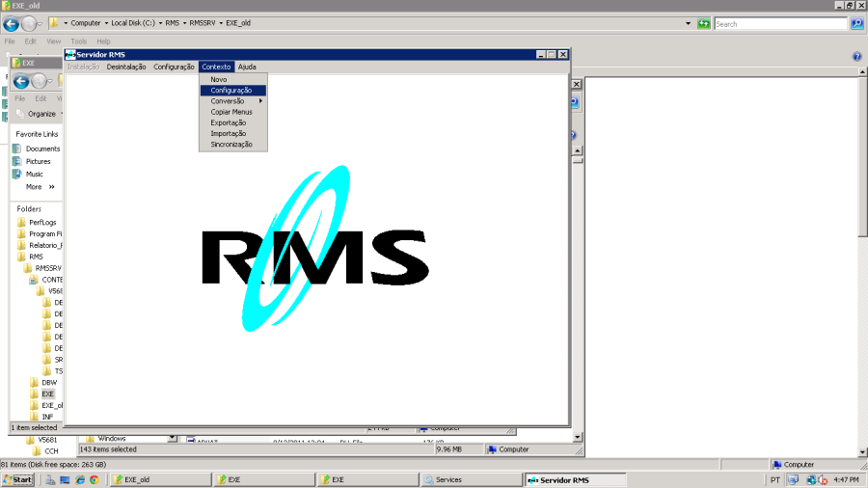Open File menu of EXE_old window
Viewport: 868px width, 488px height.
(10, 41)
